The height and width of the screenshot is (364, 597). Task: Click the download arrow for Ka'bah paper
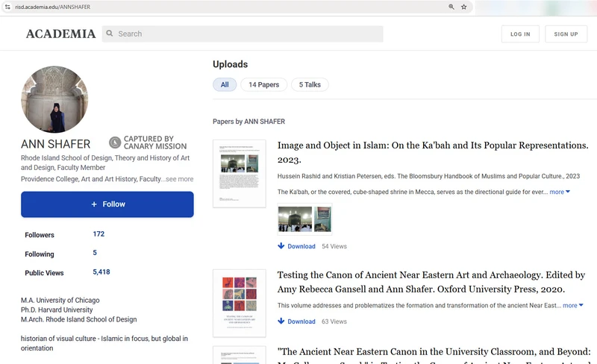click(x=281, y=246)
